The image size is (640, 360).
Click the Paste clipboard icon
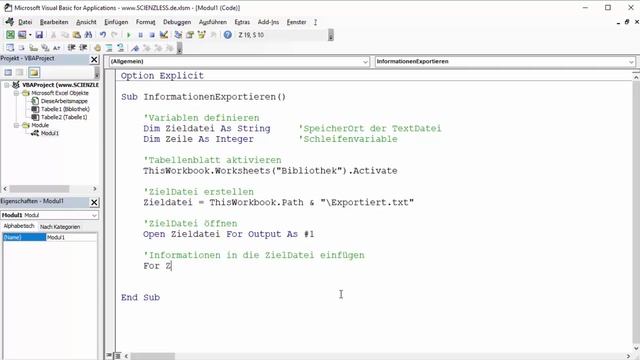click(76, 35)
